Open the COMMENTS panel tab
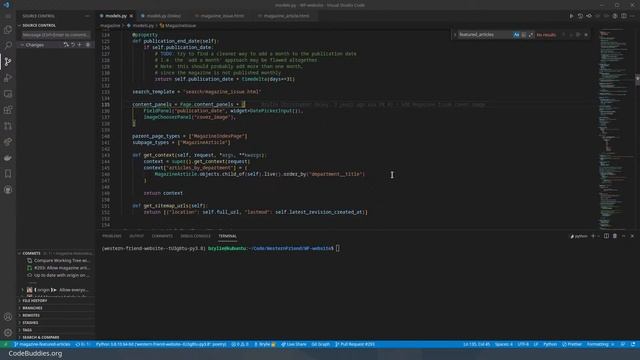 (x=162, y=236)
